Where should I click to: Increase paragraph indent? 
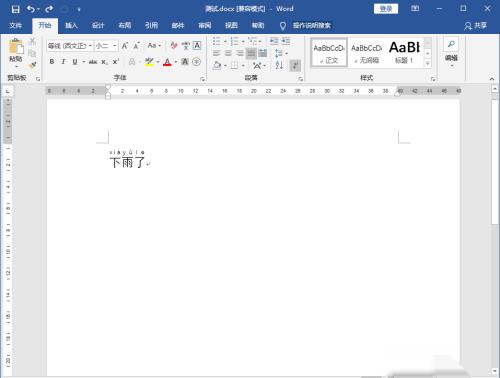[286, 41]
